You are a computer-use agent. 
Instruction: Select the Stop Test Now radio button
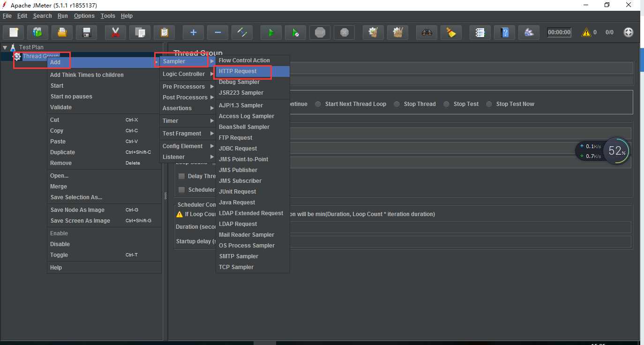pos(489,104)
